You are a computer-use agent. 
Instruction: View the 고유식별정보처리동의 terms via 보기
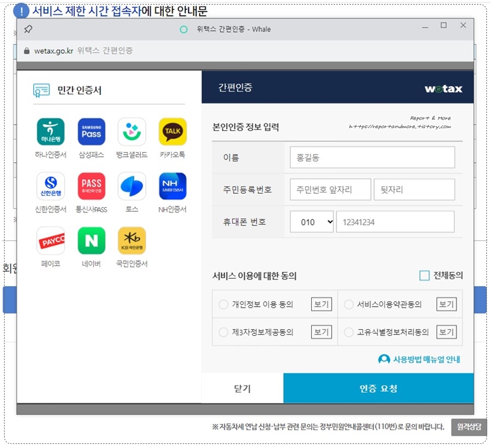[x=447, y=332]
